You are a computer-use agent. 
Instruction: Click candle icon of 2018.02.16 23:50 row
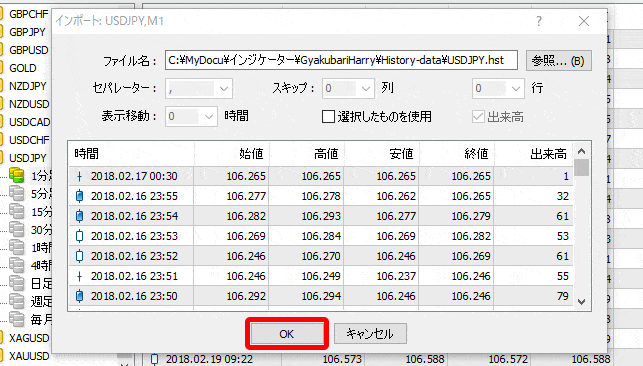(x=80, y=296)
